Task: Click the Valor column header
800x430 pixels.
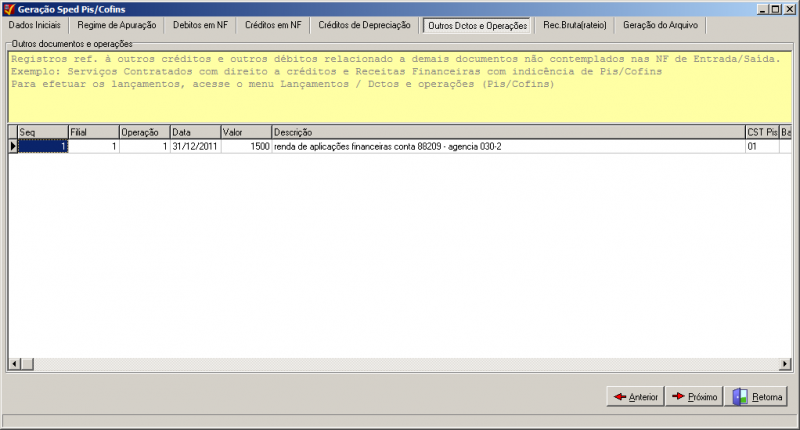Action: [x=246, y=132]
